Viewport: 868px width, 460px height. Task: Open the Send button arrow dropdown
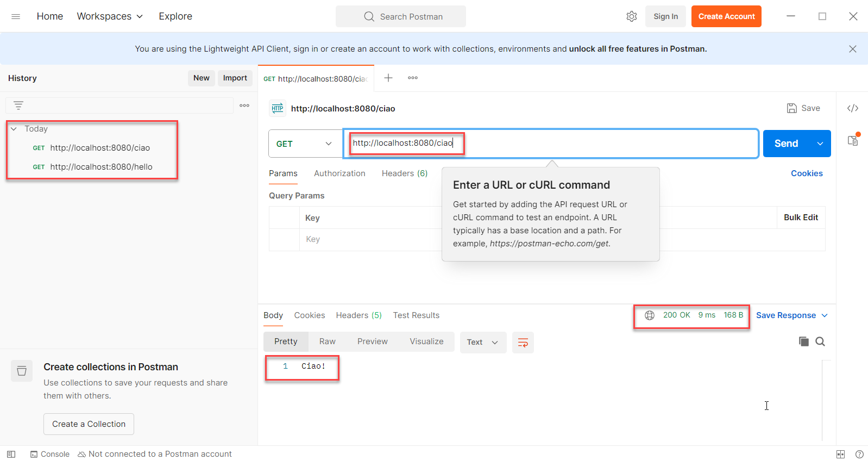click(x=820, y=144)
